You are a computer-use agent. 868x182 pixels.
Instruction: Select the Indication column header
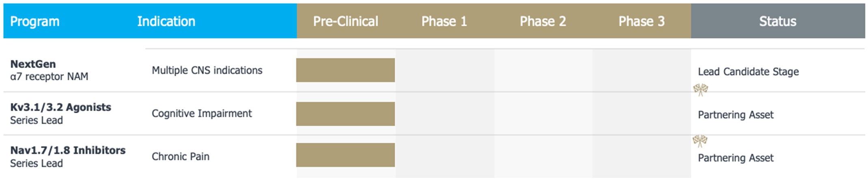coord(166,21)
